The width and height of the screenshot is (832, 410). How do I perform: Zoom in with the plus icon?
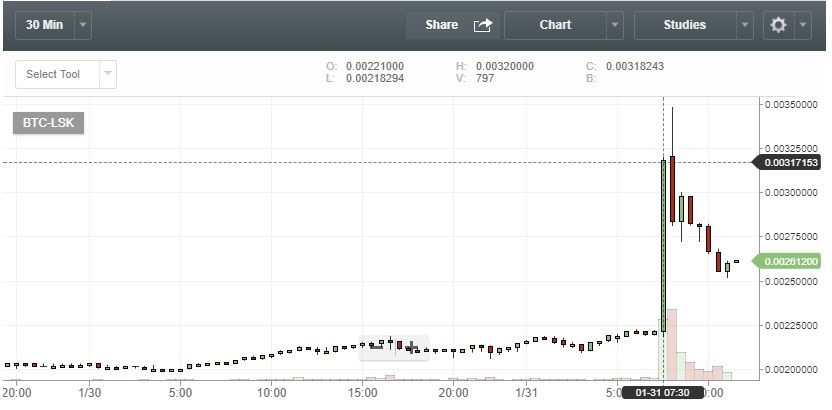[x=411, y=347]
